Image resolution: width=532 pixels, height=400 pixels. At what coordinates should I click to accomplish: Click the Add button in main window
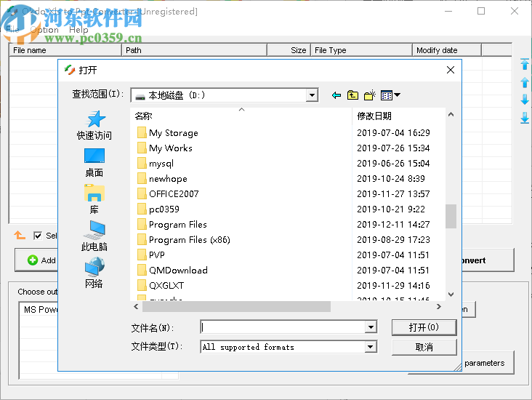tap(36, 260)
